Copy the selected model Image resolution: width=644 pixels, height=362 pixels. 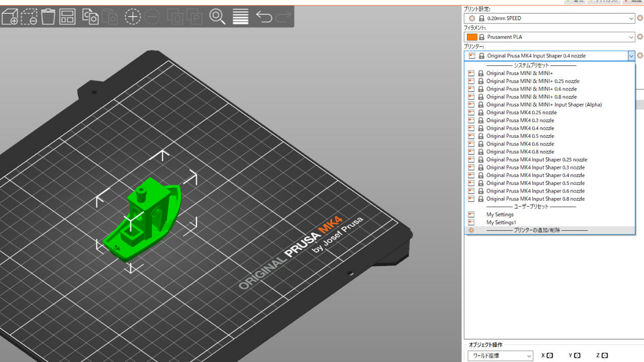[x=90, y=17]
